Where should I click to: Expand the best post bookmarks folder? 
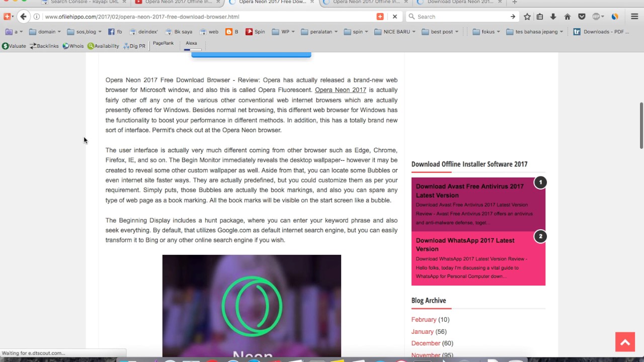click(x=440, y=32)
